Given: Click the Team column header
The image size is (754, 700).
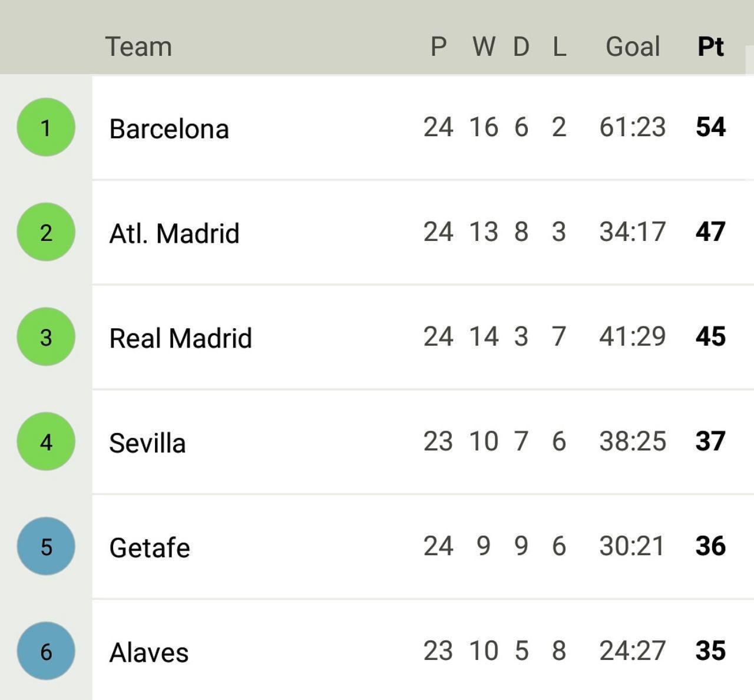Looking at the screenshot, I should (x=138, y=47).
